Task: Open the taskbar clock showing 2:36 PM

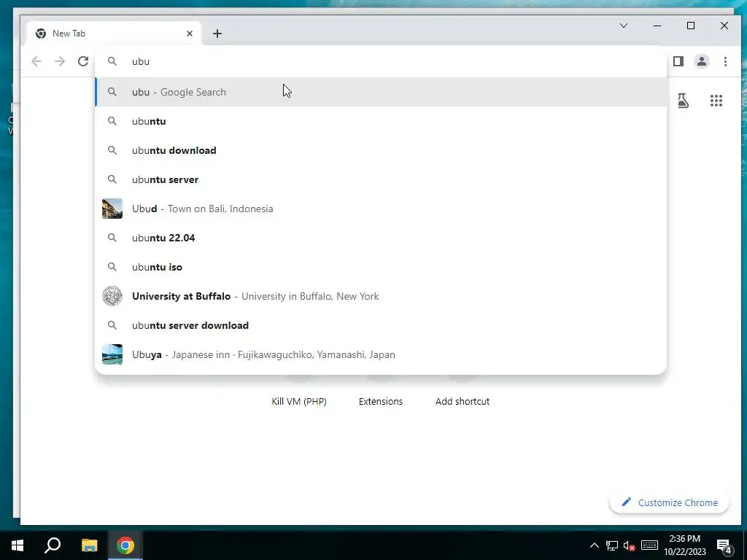Action: point(684,545)
